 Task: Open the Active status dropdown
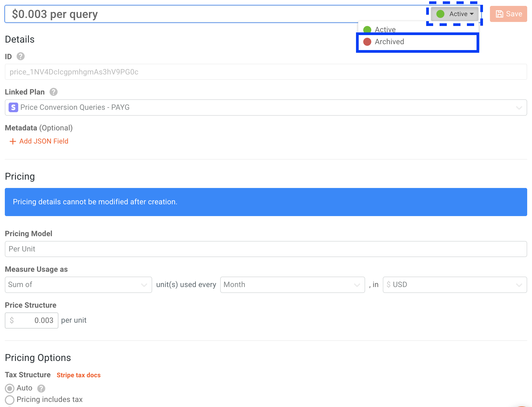[454, 14]
